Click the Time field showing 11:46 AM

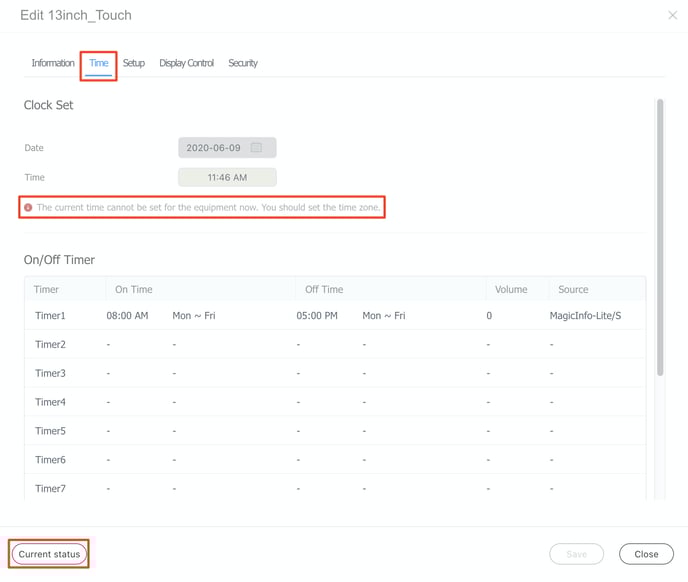tap(227, 177)
